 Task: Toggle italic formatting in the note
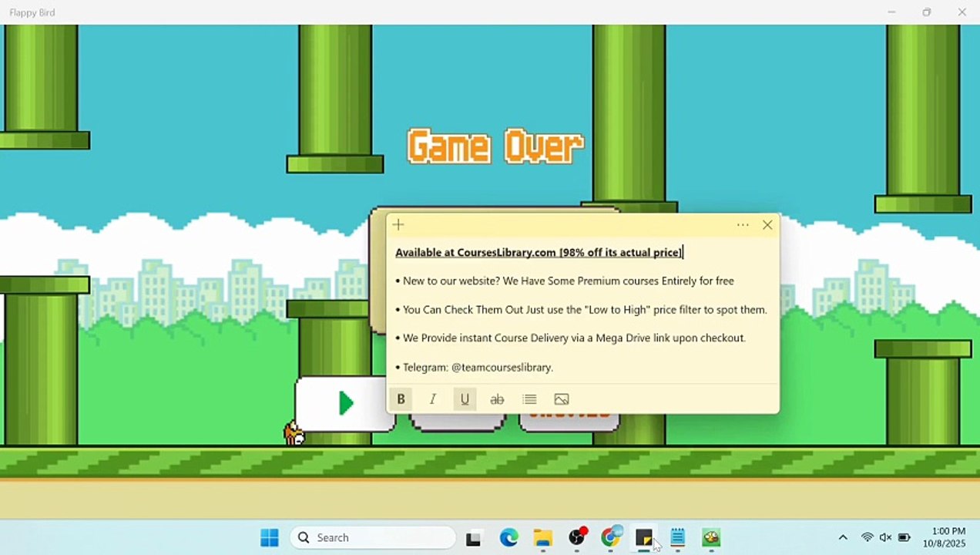433,399
